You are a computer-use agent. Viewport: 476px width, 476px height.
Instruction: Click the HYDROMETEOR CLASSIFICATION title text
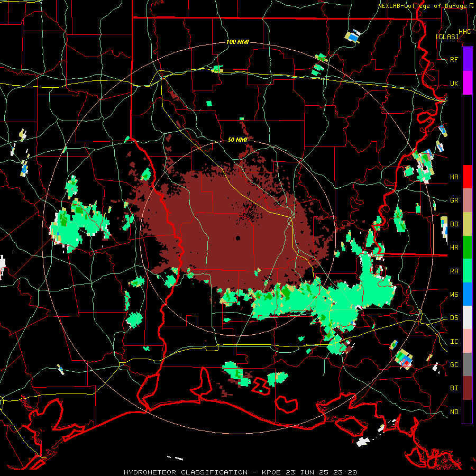(186, 472)
